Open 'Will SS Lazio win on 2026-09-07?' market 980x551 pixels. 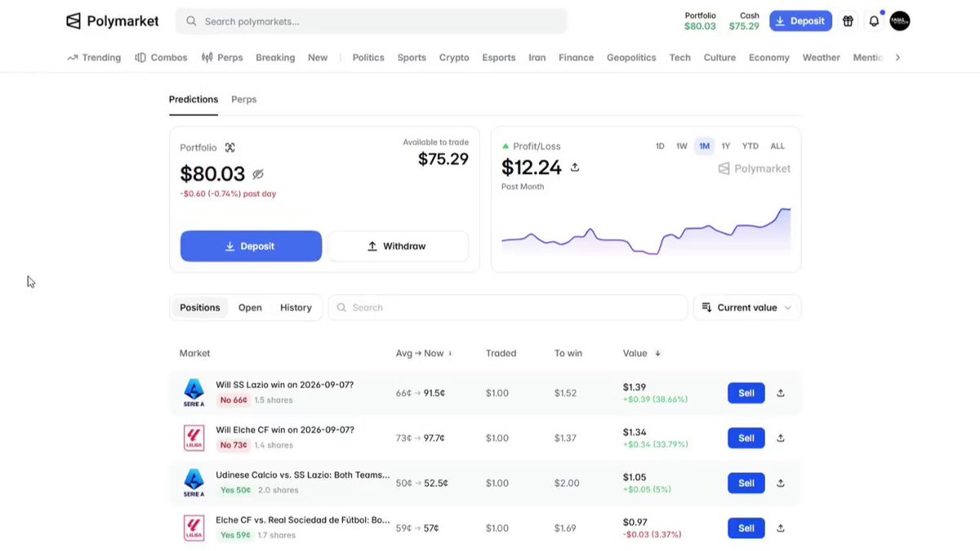pyautogui.click(x=284, y=384)
